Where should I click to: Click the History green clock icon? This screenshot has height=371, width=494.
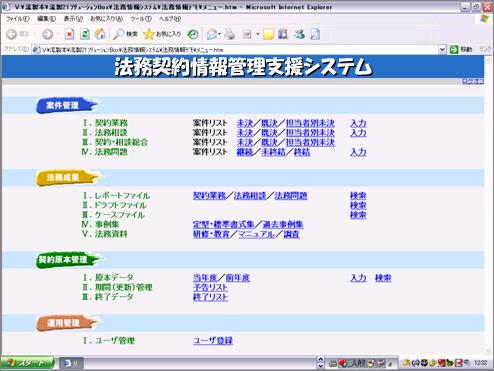(x=193, y=34)
